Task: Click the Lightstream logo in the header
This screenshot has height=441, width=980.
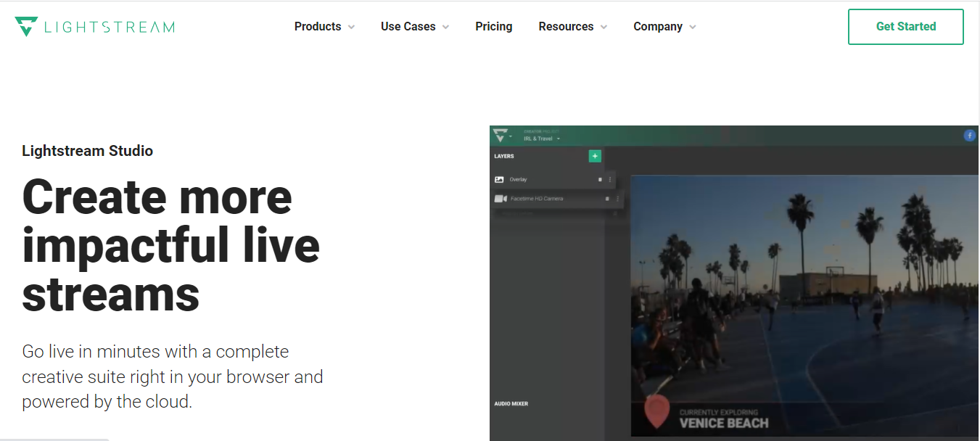Action: coord(95,27)
